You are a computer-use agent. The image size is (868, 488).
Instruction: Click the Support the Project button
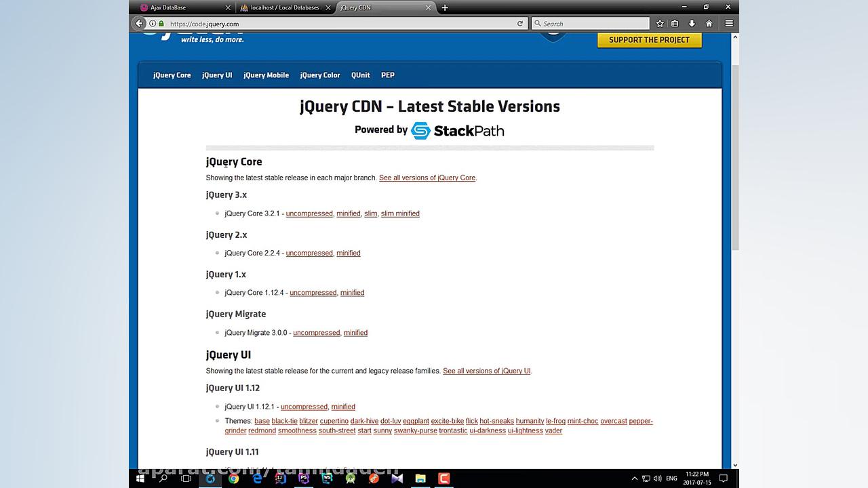tap(649, 40)
